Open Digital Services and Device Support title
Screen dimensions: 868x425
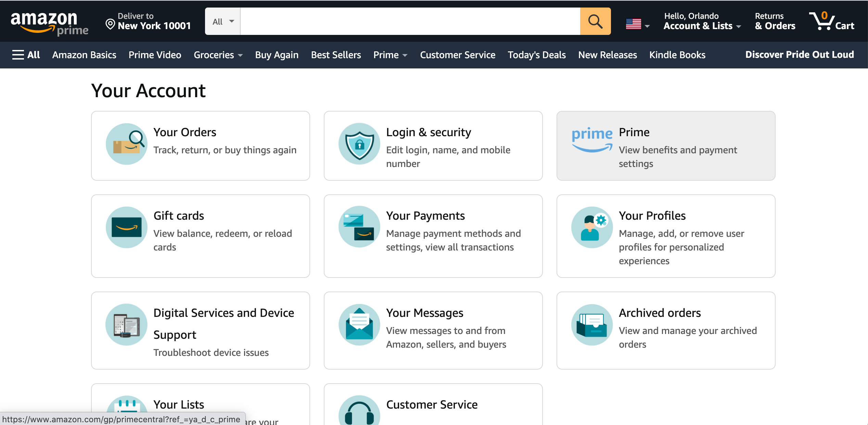224,324
